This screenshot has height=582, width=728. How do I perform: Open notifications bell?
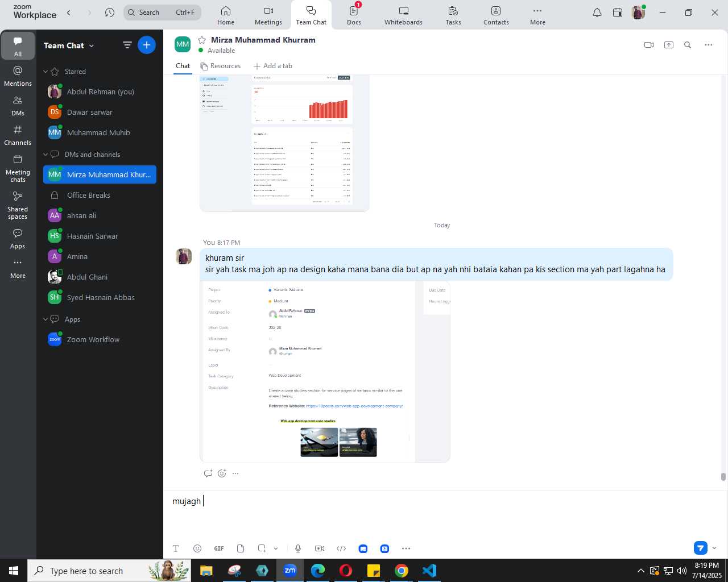pyautogui.click(x=597, y=13)
